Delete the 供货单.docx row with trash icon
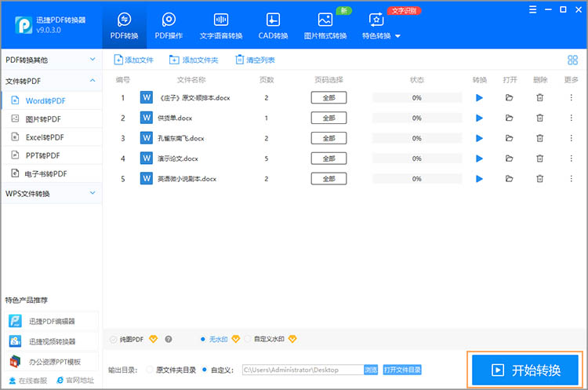Screen dimensions: 588x390 coord(539,118)
